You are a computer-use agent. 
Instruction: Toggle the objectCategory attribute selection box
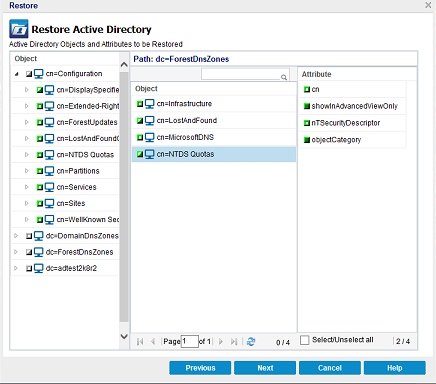pos(307,140)
